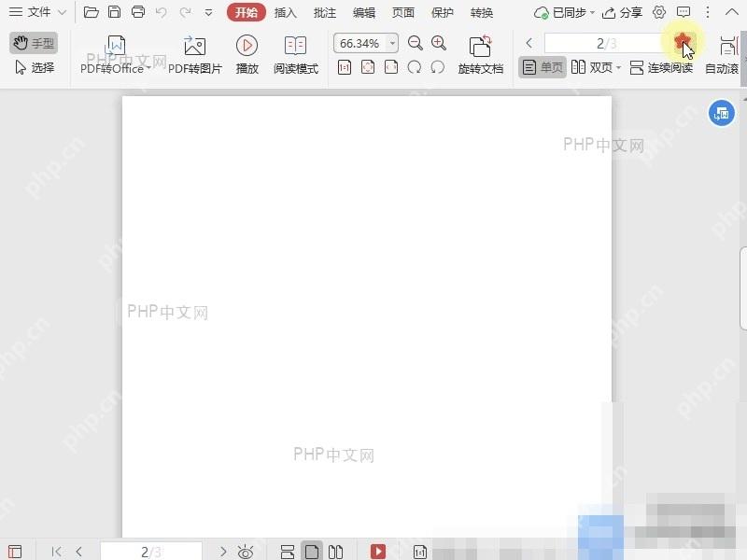The width and height of the screenshot is (747, 560).
Task: Switch to the 保护 tab
Action: tap(442, 13)
